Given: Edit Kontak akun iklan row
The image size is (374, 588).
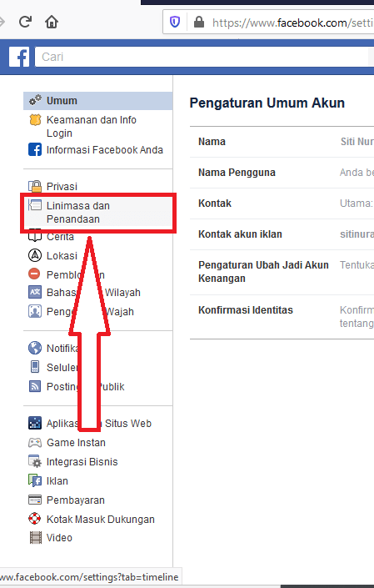Looking at the screenshot, I should (x=282, y=234).
